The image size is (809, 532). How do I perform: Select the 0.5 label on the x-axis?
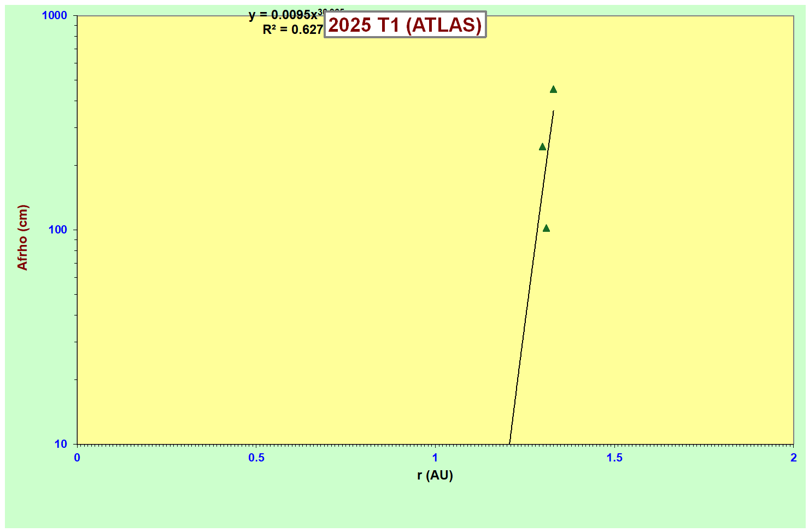(256, 458)
